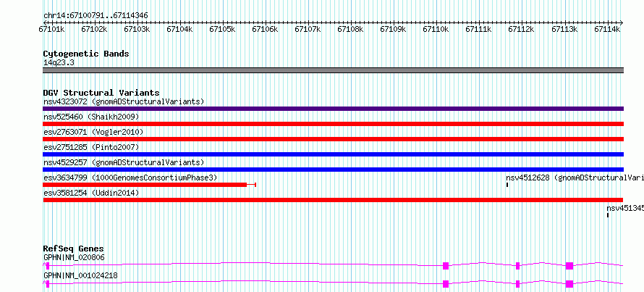The height and width of the screenshot is (292, 644).
Task: Select GPHN|NM_001024218 exon at 67101k
Action: click(x=48, y=284)
